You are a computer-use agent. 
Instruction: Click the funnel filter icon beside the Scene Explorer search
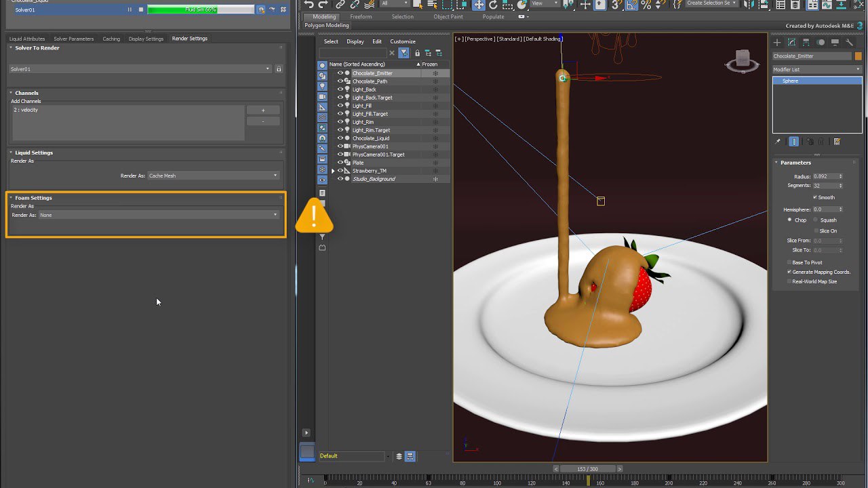(x=404, y=53)
